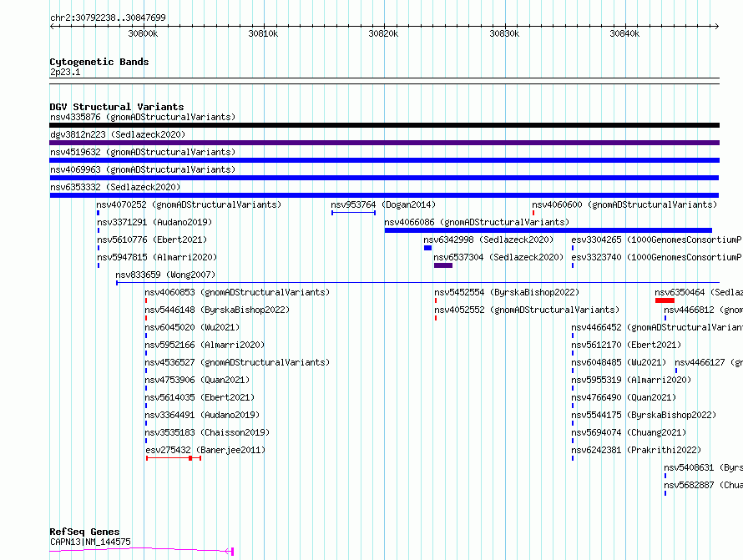
Task: Click the nsv5614035 (Ebert2021) label
Action: point(200,397)
